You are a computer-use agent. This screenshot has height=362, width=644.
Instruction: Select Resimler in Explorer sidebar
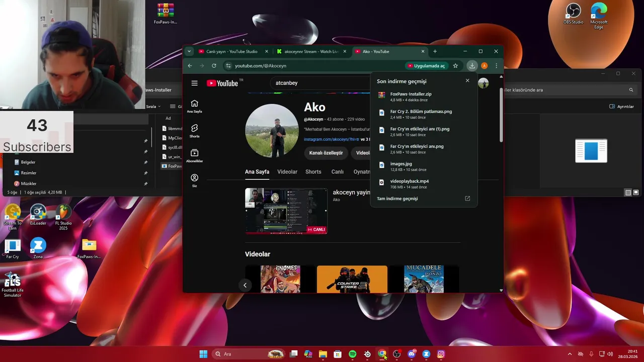point(29,173)
